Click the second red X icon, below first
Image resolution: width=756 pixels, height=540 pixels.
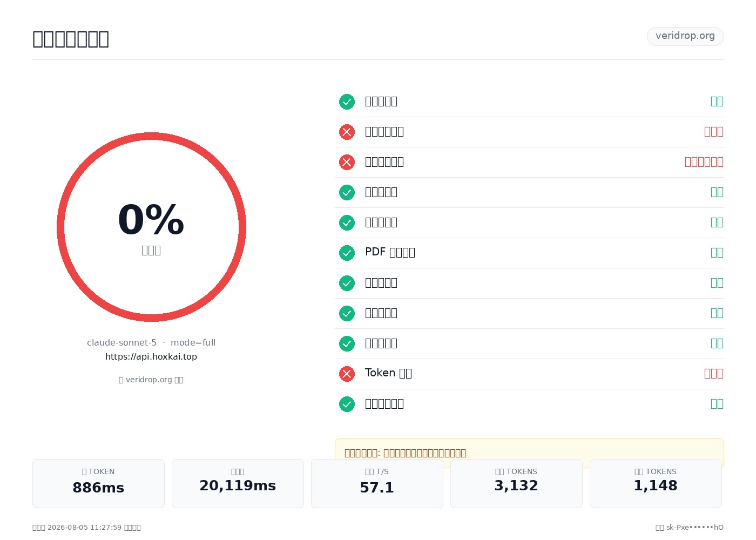[347, 162]
